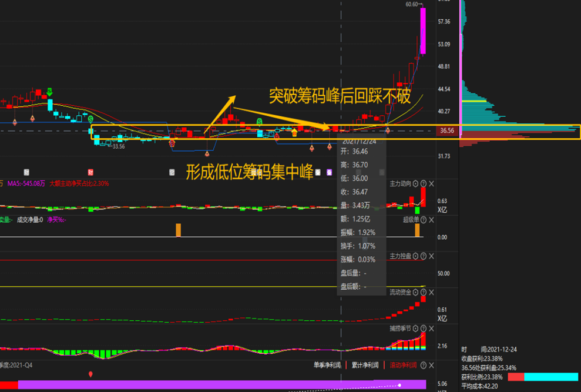
Task: Close the 超级单 indicator panel
Action: [431, 220]
